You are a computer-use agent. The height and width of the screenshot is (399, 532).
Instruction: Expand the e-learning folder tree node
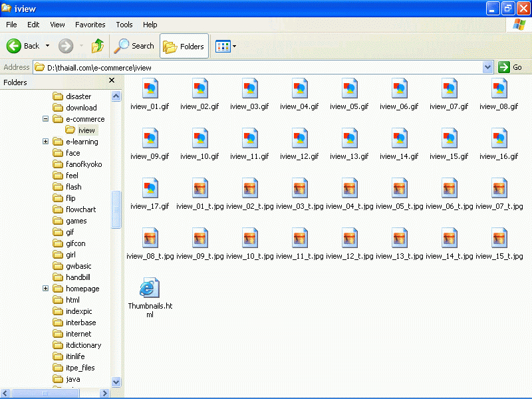(46, 142)
